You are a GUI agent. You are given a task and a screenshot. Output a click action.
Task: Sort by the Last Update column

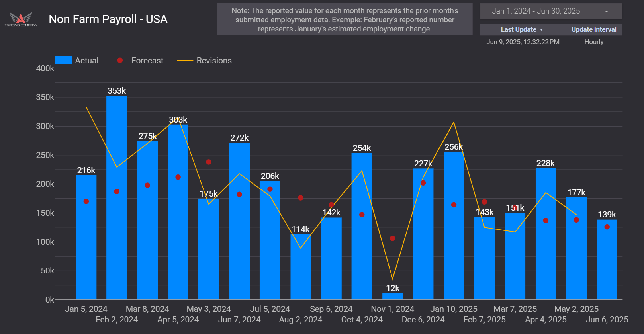(518, 30)
